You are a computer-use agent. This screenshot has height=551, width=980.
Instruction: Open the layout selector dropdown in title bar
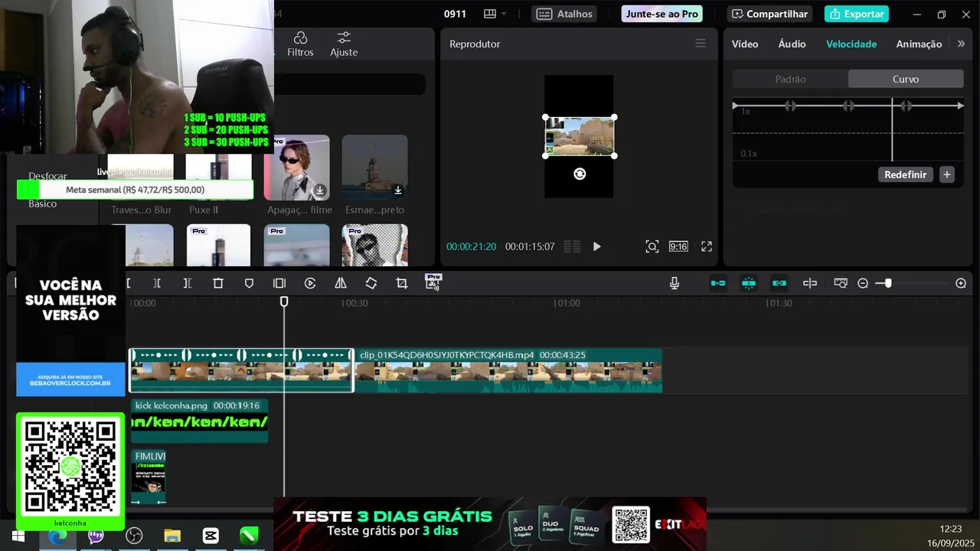tap(495, 14)
